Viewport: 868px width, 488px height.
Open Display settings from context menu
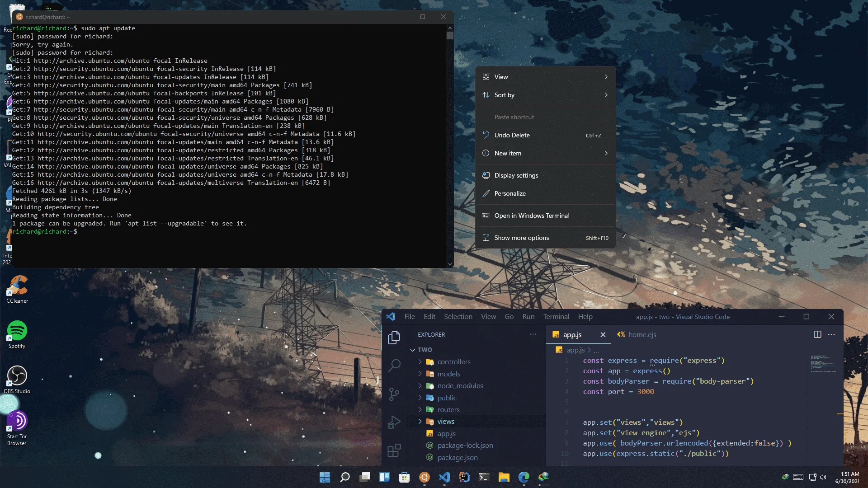546,175
